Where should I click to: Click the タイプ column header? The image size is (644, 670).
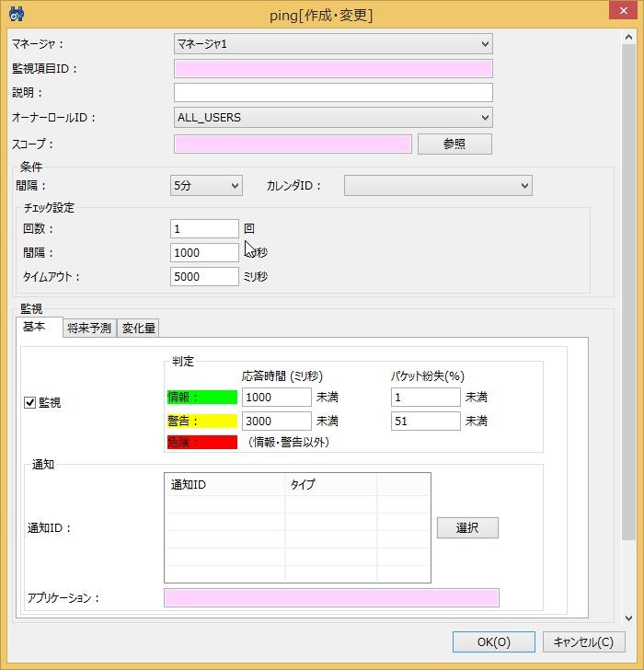[x=331, y=484]
